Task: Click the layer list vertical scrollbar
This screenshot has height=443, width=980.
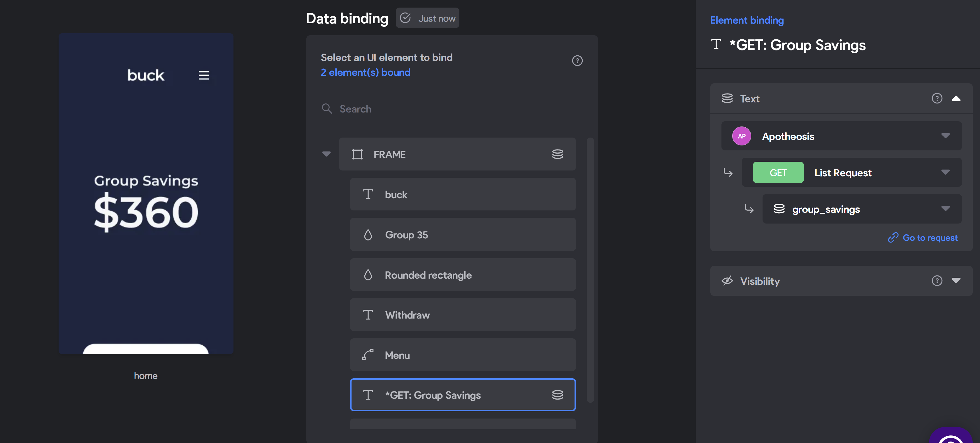Action: pyautogui.click(x=590, y=270)
